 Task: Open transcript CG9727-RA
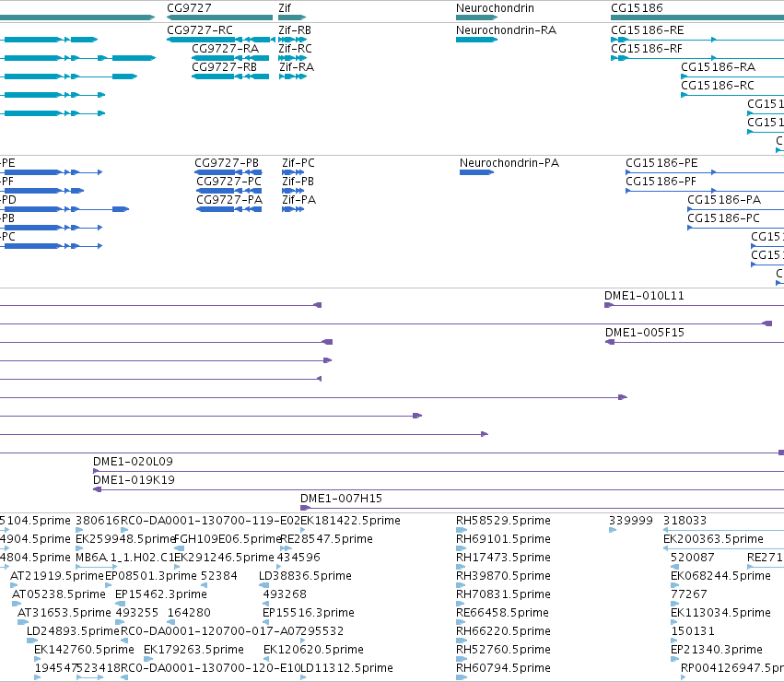pos(225,49)
